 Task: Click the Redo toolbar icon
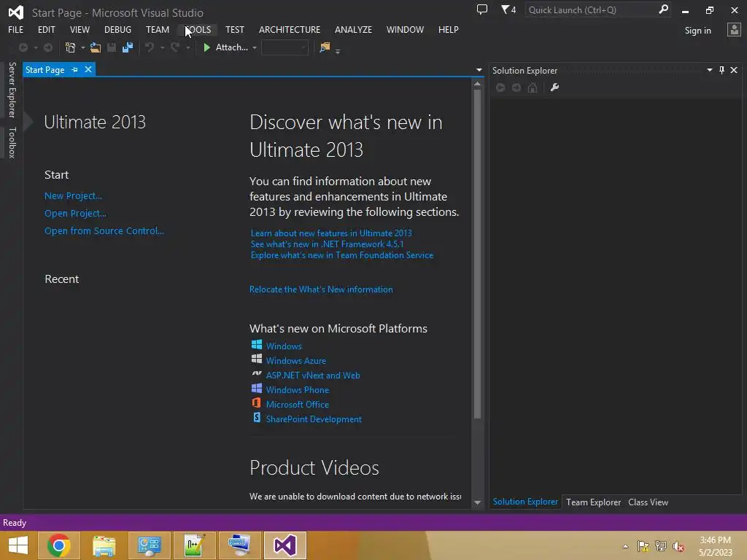click(175, 47)
